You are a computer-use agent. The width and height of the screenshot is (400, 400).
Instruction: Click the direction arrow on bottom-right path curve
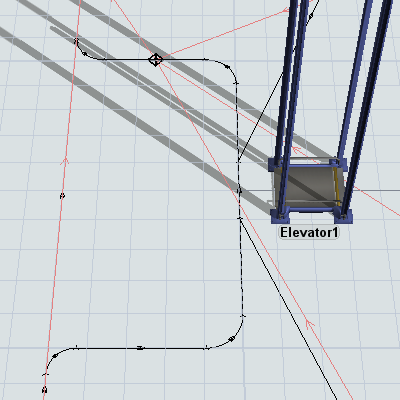(232, 339)
